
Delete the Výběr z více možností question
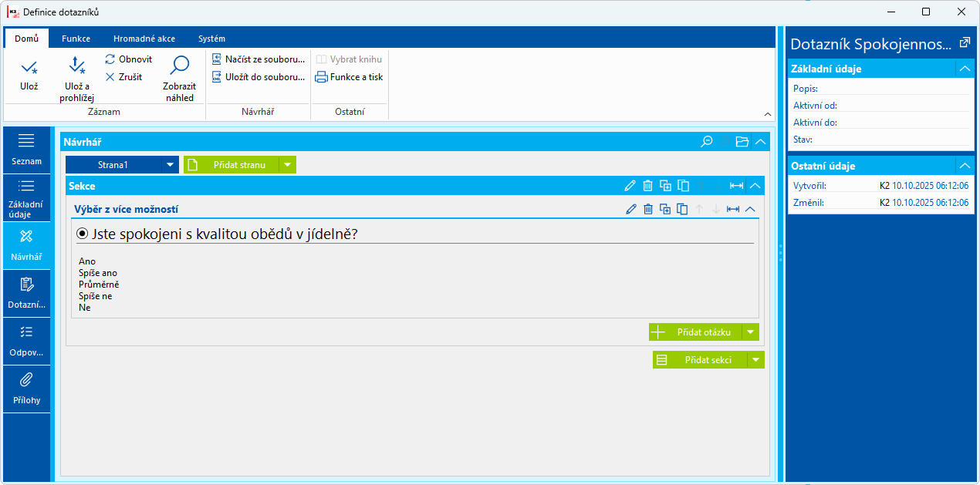[648, 209]
